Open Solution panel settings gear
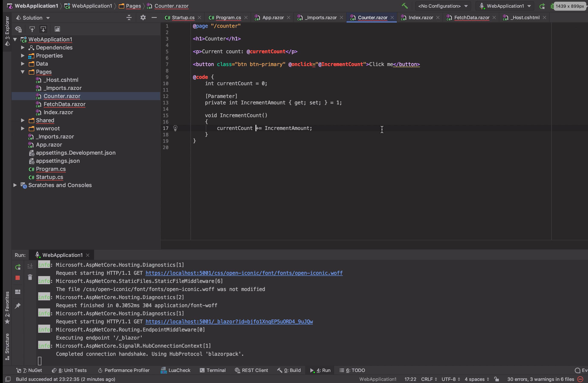Viewport: 588px width, 383px height. click(x=143, y=17)
